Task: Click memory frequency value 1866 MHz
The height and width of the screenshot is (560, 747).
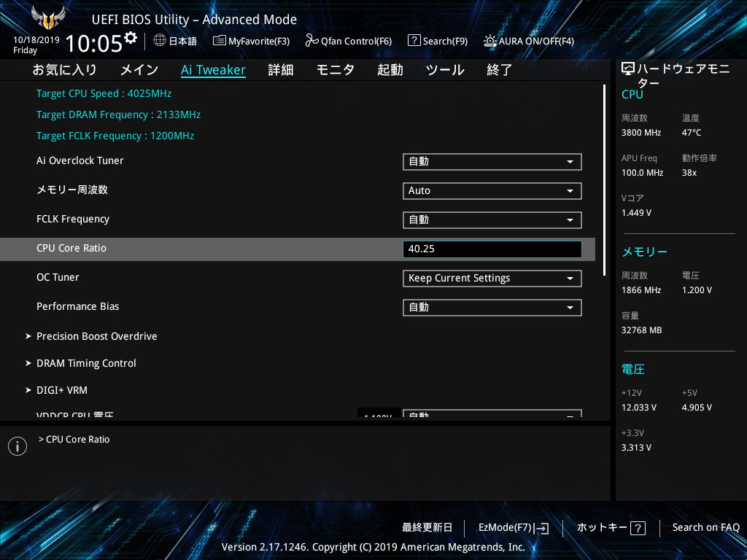Action: pos(641,290)
